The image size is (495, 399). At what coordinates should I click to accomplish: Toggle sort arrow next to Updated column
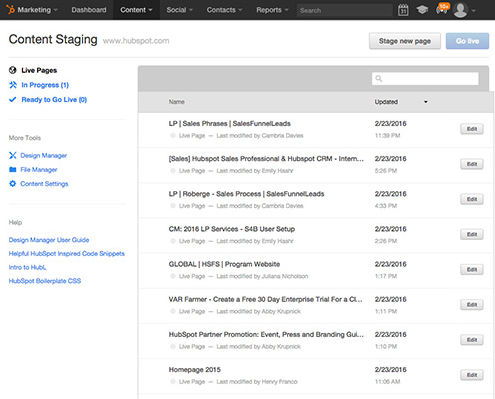click(x=426, y=102)
